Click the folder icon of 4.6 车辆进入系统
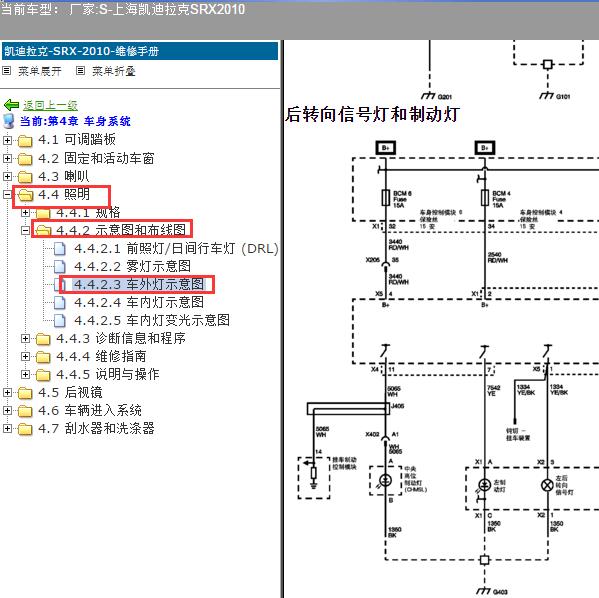The width and height of the screenshot is (599, 598). tap(25, 411)
